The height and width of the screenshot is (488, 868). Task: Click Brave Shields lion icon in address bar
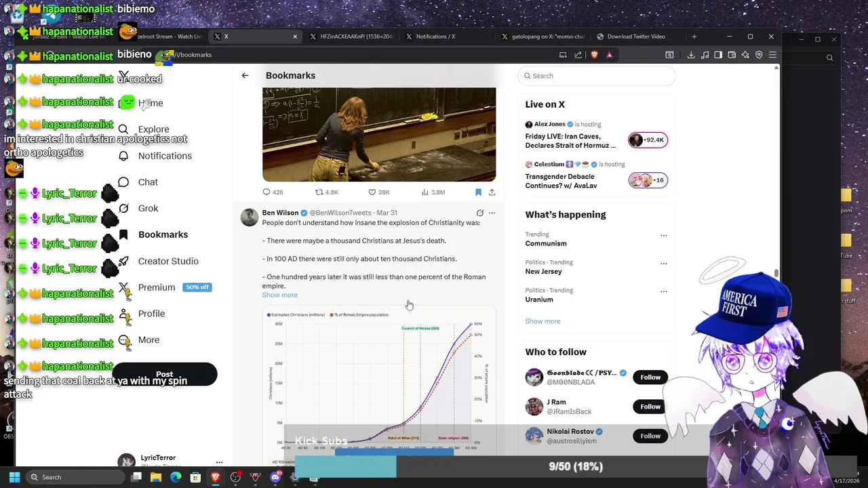pos(594,55)
